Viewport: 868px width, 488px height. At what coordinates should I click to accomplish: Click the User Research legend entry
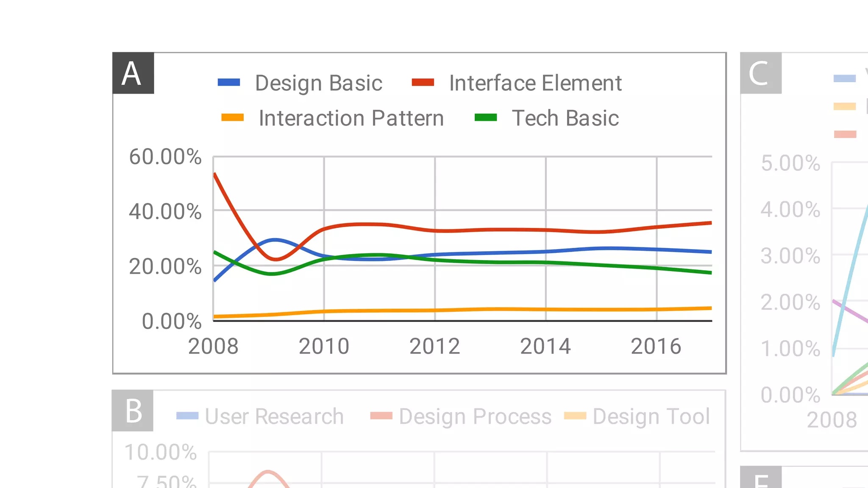point(274,416)
